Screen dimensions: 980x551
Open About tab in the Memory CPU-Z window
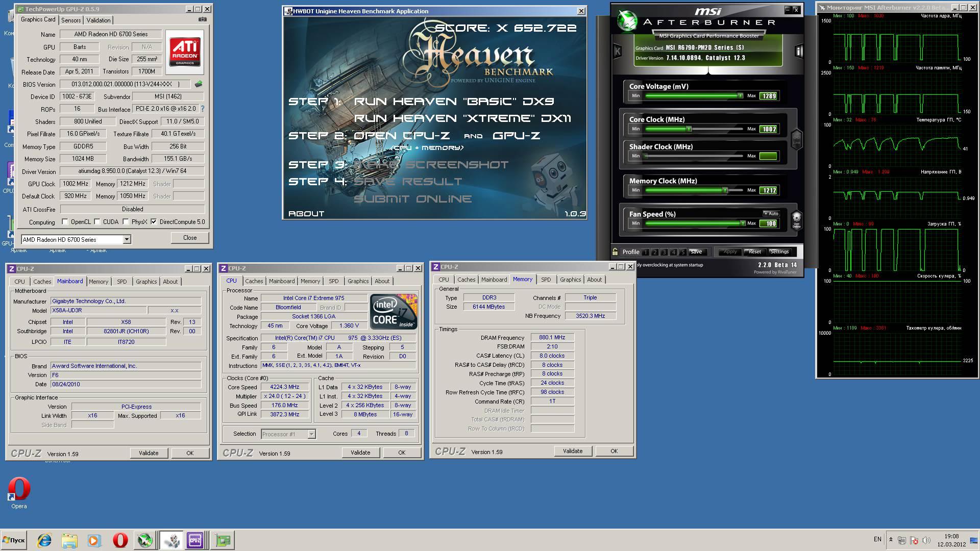click(595, 280)
